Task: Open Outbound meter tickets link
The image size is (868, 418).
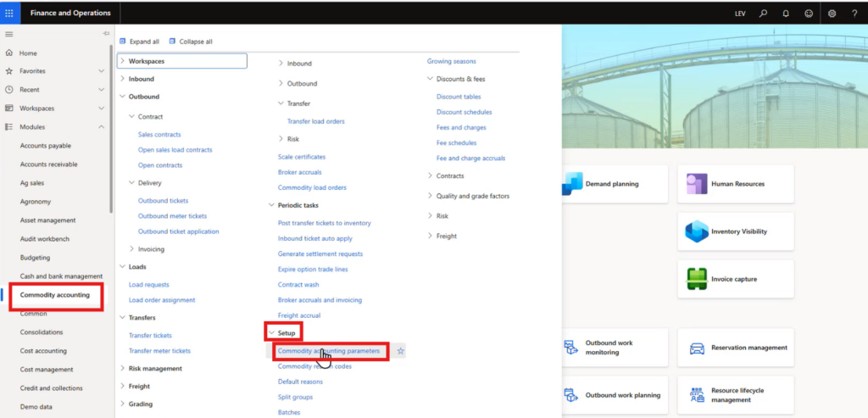Action: (x=172, y=216)
